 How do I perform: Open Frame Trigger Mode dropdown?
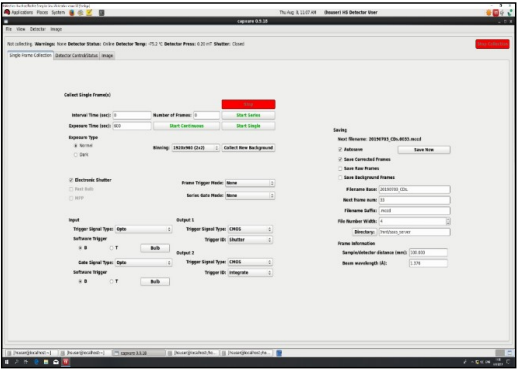click(x=250, y=183)
